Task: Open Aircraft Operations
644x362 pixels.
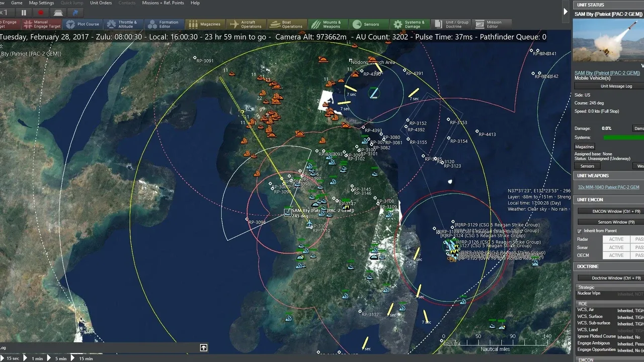Action: click(246, 24)
